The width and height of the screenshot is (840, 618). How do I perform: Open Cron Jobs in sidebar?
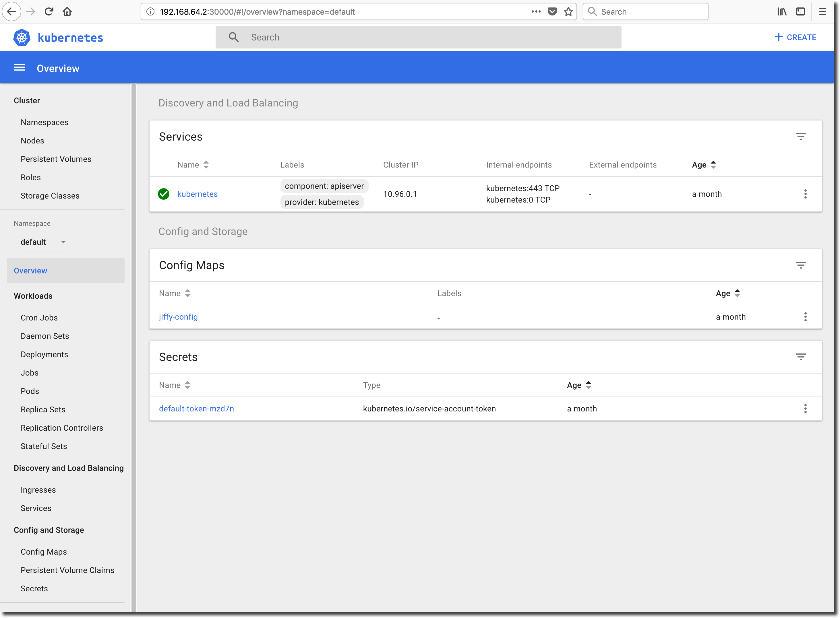pos(39,318)
